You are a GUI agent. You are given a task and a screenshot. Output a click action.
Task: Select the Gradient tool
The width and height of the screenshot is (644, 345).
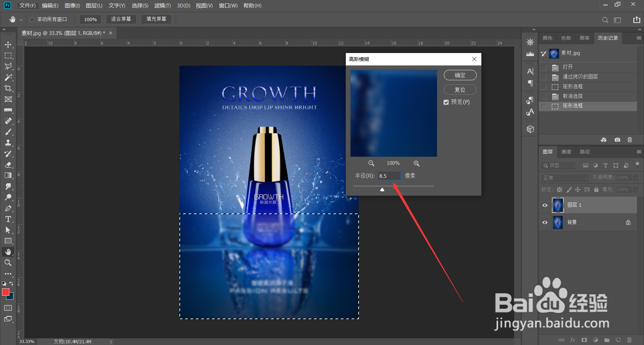point(8,176)
